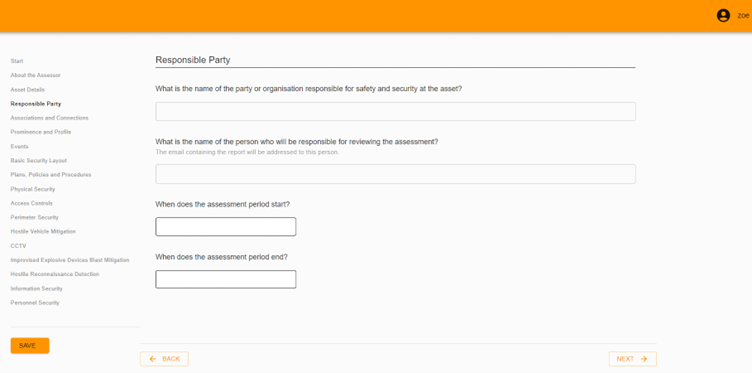The height and width of the screenshot is (373, 752).
Task: Focus the assessment reviewer name field
Action: (395, 174)
